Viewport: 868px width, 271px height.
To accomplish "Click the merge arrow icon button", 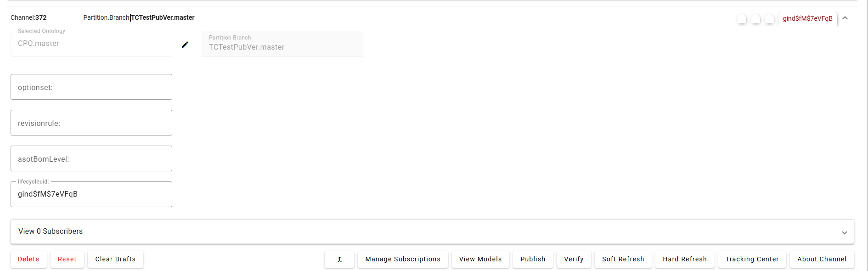I will point(339,260).
